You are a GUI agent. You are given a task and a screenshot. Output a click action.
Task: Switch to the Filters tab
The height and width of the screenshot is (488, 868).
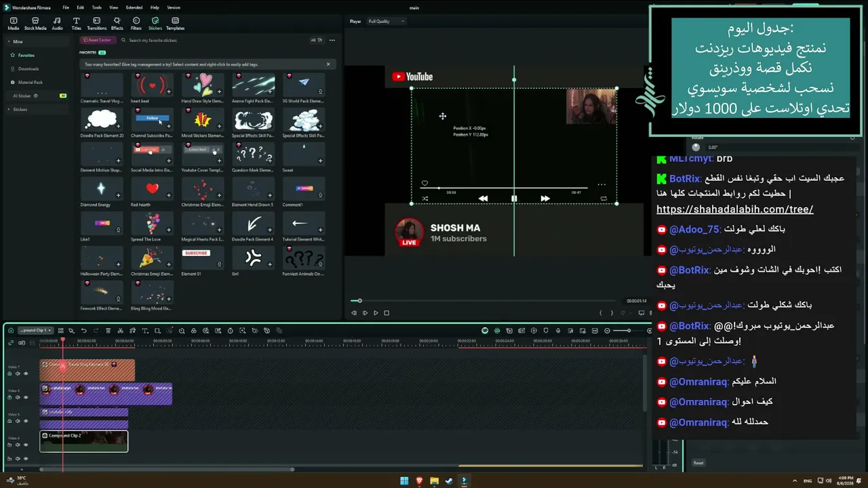tap(136, 24)
